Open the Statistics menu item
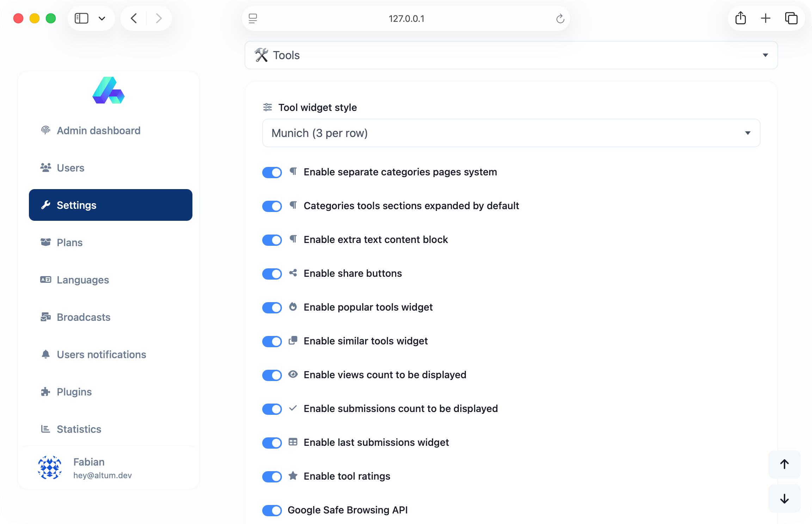812x524 pixels. click(111, 429)
